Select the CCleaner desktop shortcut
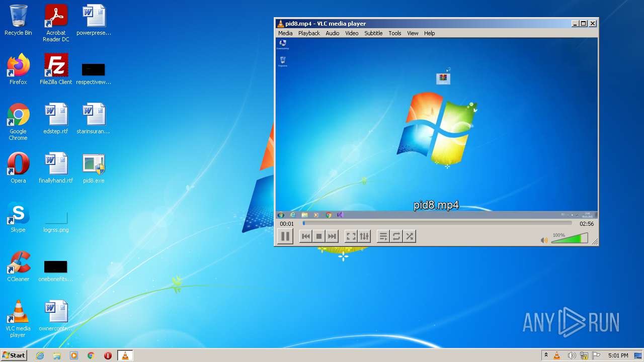644x362 pixels. click(18, 266)
